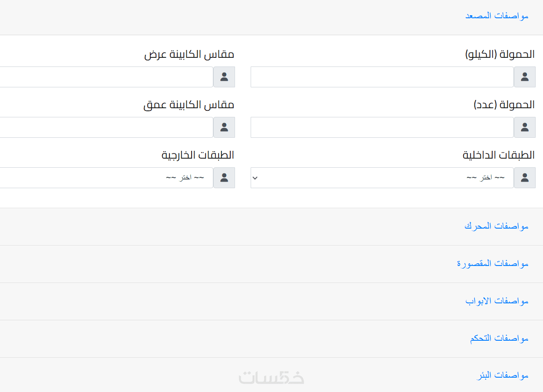
Task: Click into مقاس الكابينة عرض input
Action: (x=106, y=77)
